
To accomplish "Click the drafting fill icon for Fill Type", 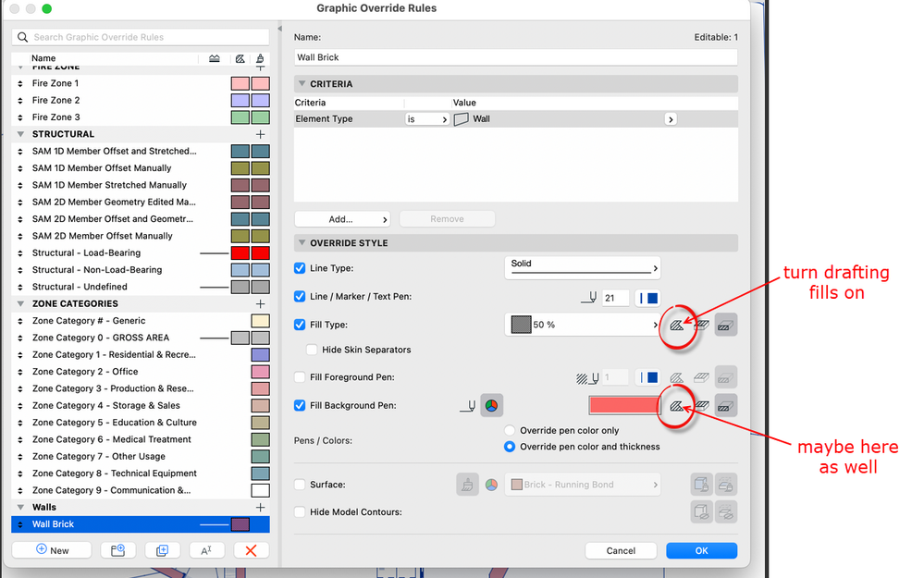I will point(676,325).
